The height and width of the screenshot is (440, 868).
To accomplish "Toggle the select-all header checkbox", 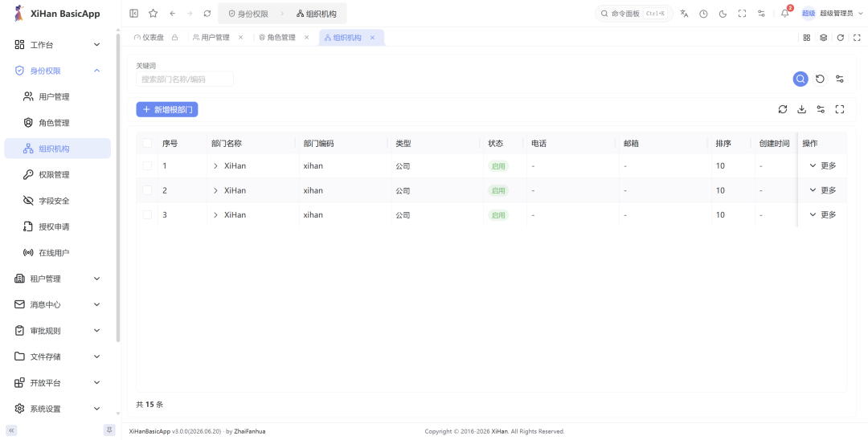I will pyautogui.click(x=147, y=143).
